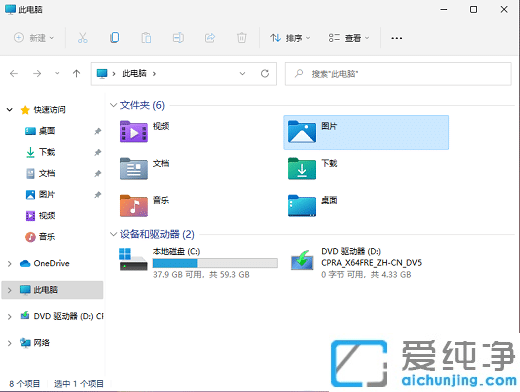Viewport: 520px width, 392px height.
Task: Click the Copy icon in toolbar
Action: click(x=114, y=38)
